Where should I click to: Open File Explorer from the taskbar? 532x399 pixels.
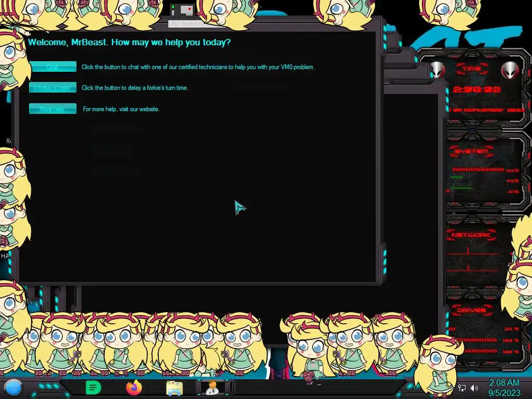point(175,388)
